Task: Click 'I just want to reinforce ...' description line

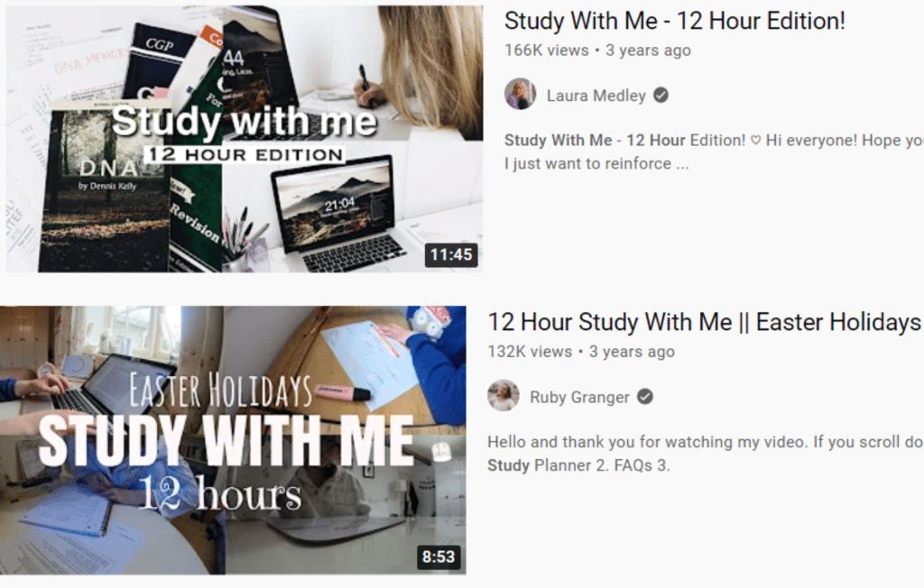Action: [596, 164]
